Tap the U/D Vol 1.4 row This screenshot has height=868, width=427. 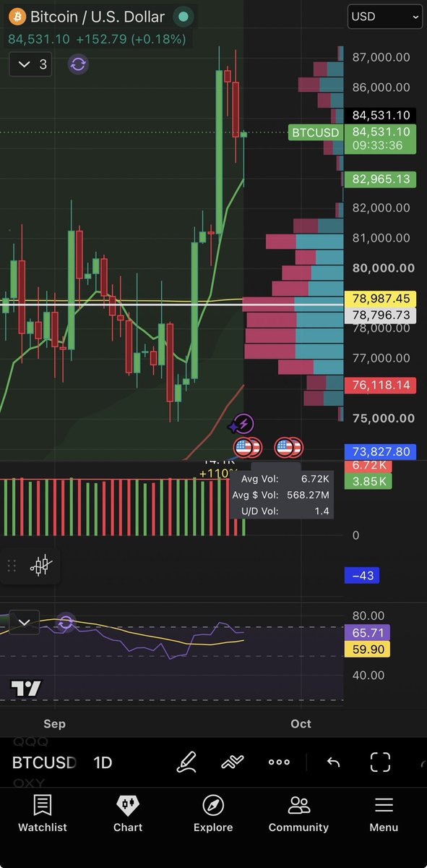(285, 511)
